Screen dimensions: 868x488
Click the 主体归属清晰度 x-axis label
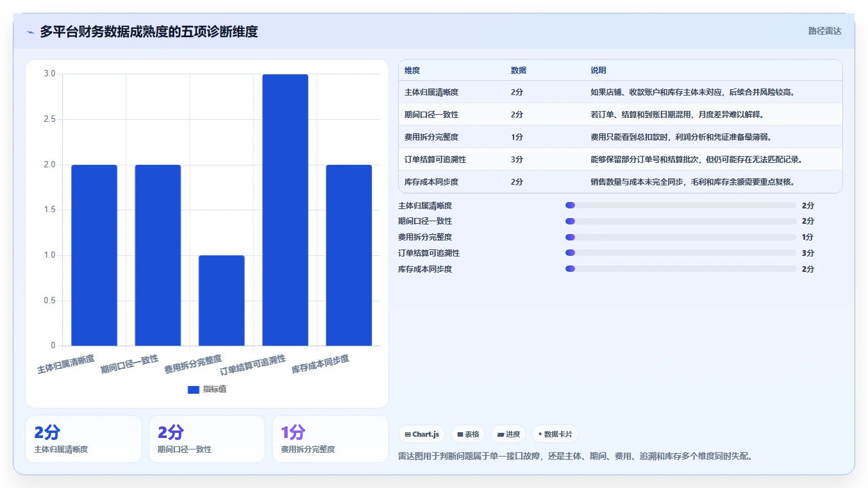[x=66, y=364]
